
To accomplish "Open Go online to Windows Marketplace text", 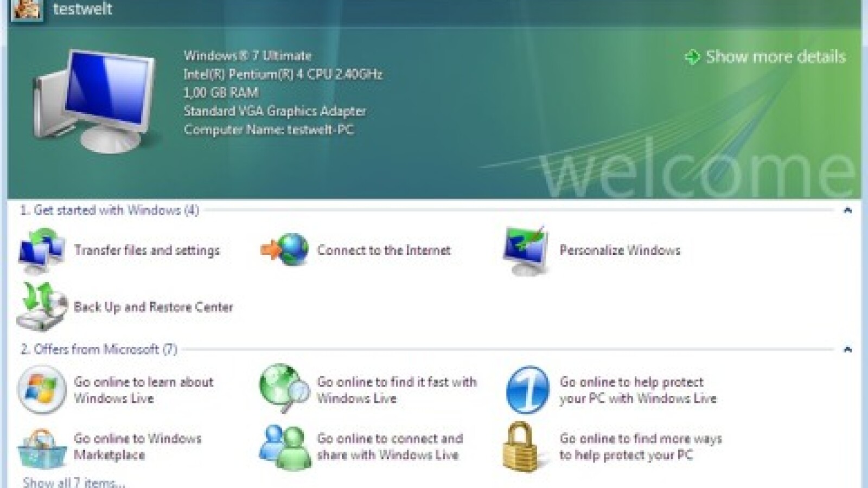I will (137, 447).
